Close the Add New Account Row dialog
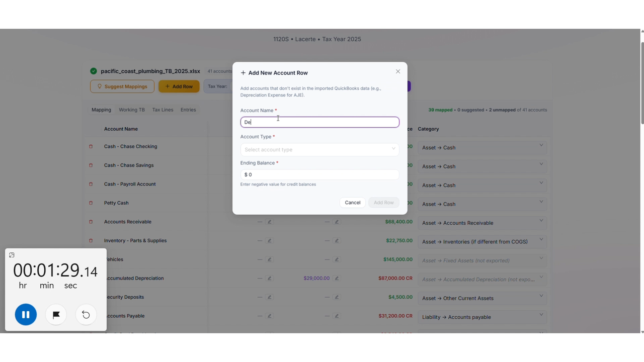The width and height of the screenshot is (644, 362). coord(398,71)
